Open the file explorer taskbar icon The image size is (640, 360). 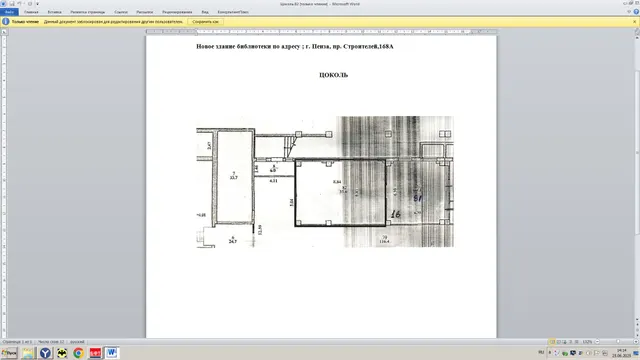[29, 353]
